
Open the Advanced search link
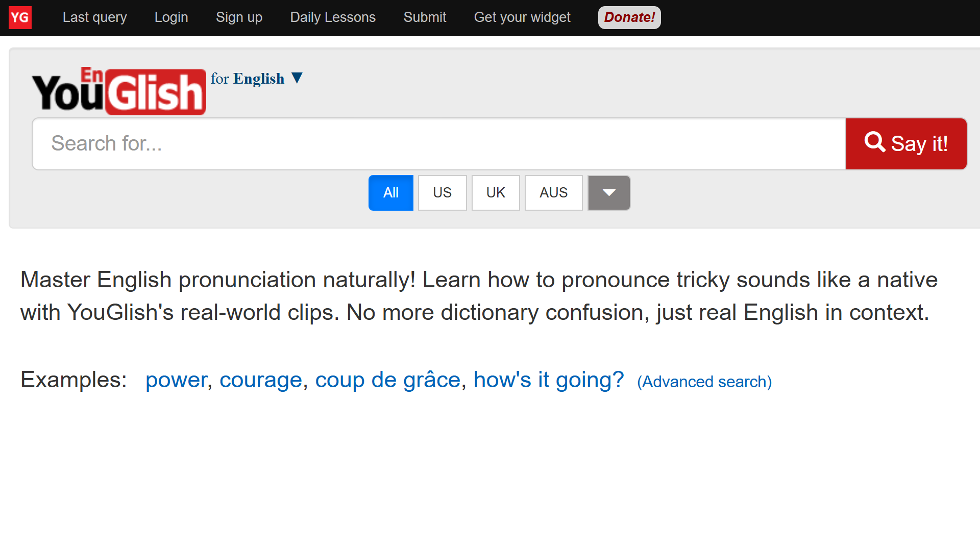pyautogui.click(x=704, y=382)
